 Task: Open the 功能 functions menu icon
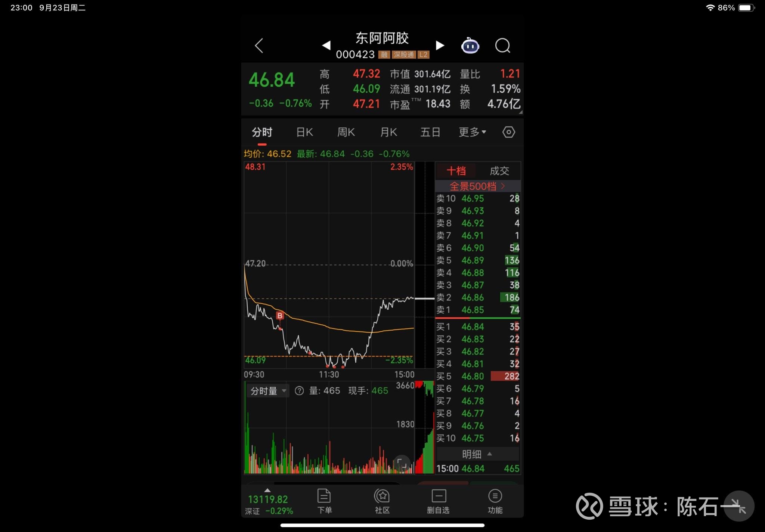click(495, 501)
